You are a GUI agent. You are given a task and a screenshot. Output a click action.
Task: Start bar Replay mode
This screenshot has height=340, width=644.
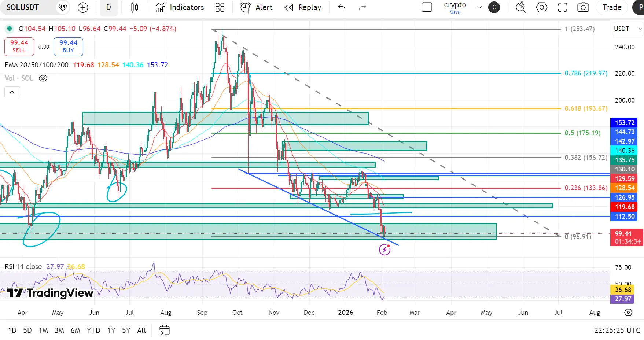coord(303,7)
